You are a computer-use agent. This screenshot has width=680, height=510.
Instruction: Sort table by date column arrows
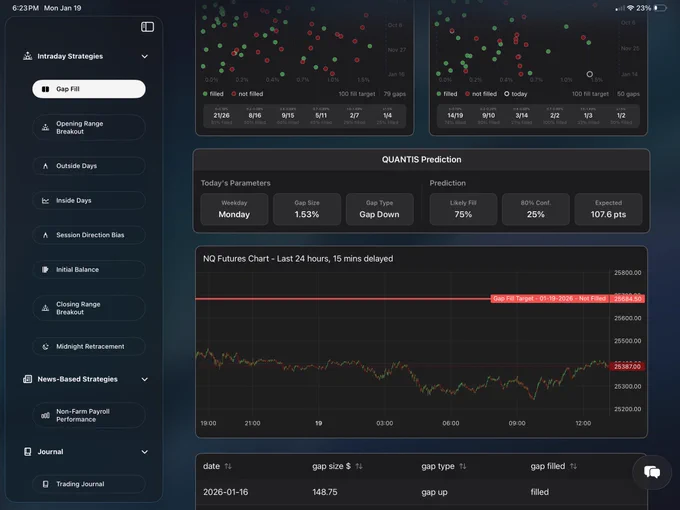(x=228, y=466)
